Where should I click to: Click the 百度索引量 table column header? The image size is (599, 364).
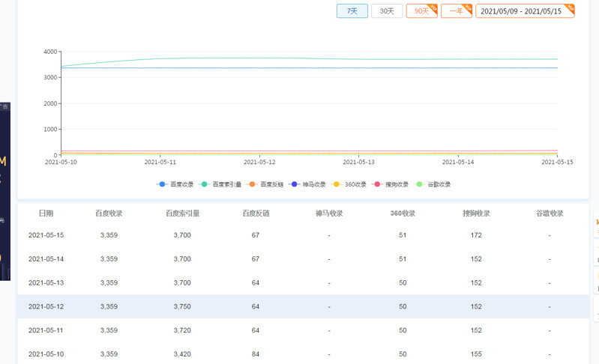point(182,213)
